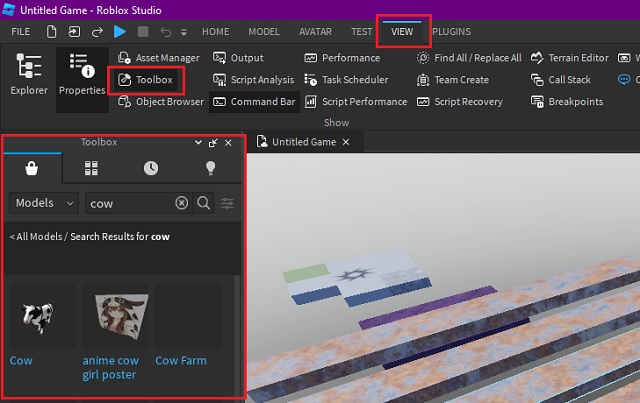
Task: Open Find All / Replace All
Action: click(x=469, y=58)
